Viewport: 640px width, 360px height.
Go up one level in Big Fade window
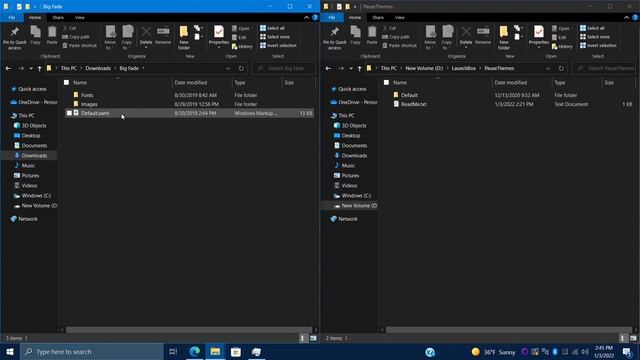tap(40, 68)
